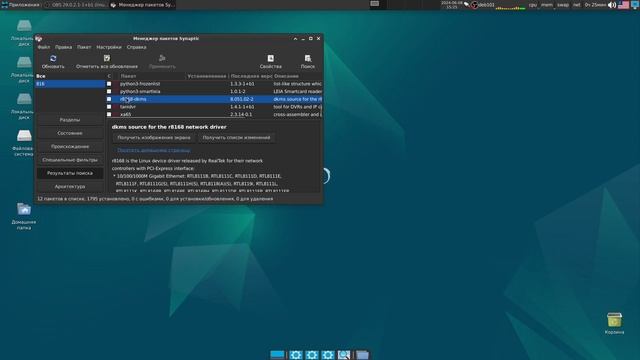This screenshot has width=640, height=360.
Task: Click the Происхождение filter button
Action: [70, 147]
